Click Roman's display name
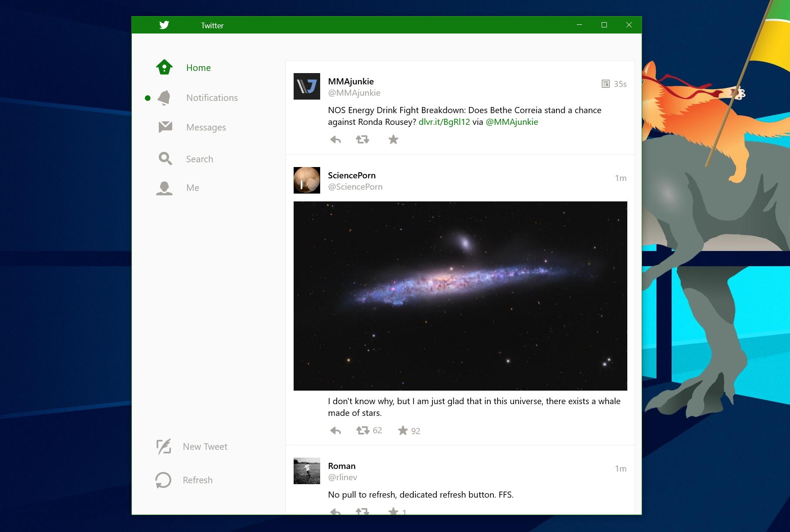Viewport: 790px width, 532px height. [x=341, y=466]
